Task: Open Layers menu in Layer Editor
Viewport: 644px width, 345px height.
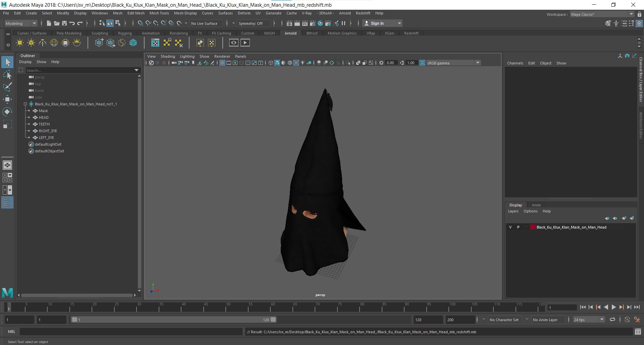Action: coord(513,211)
